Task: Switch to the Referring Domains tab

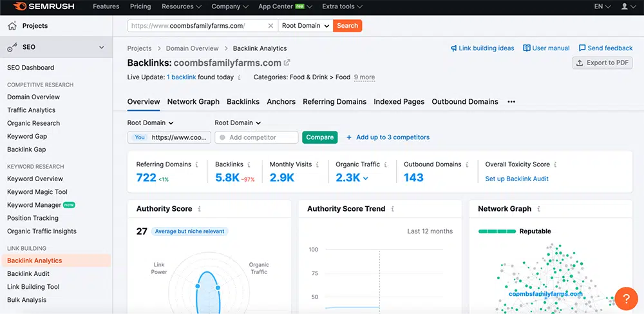Action: pos(334,102)
